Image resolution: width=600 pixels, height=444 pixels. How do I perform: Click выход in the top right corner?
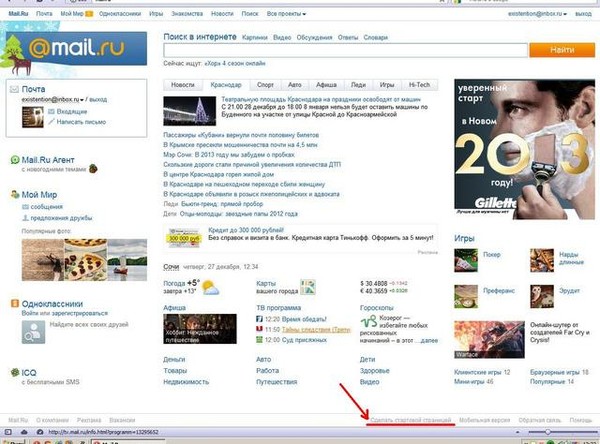click(x=583, y=14)
